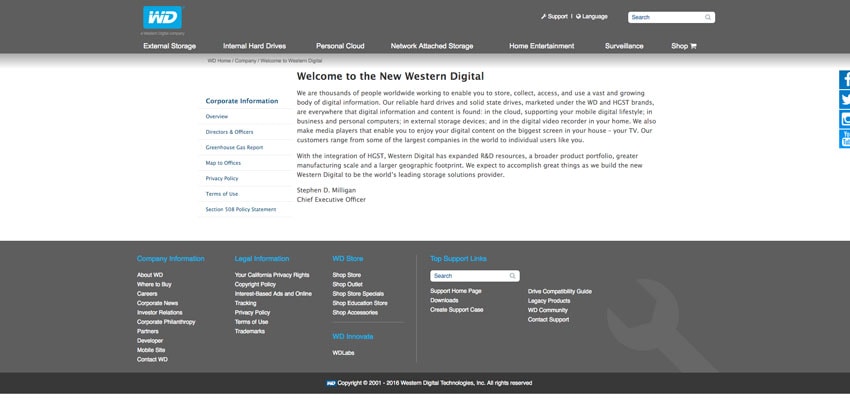This screenshot has width=850, height=413.
Task: Click Shop Store Specials footer link
Action: pyautogui.click(x=358, y=294)
